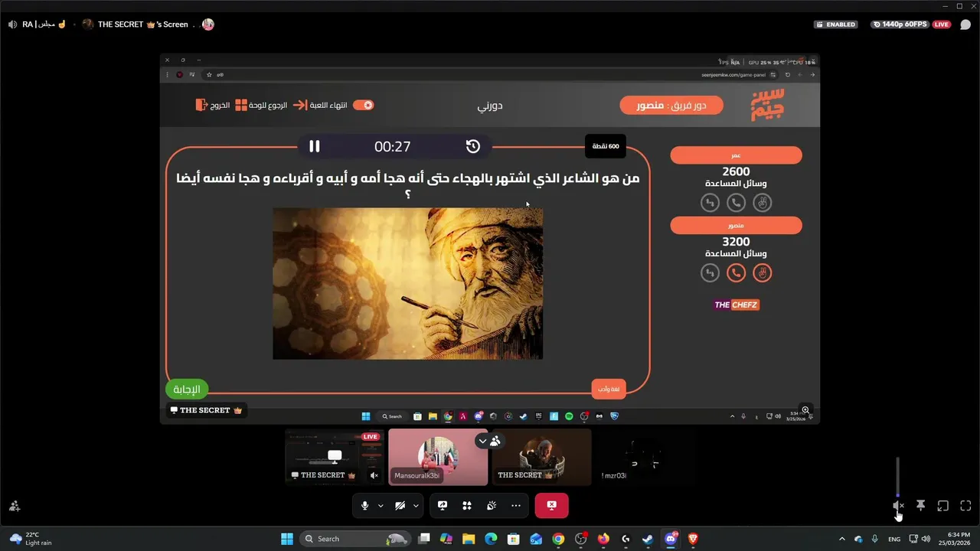Pop out the stream window

pos(943,506)
